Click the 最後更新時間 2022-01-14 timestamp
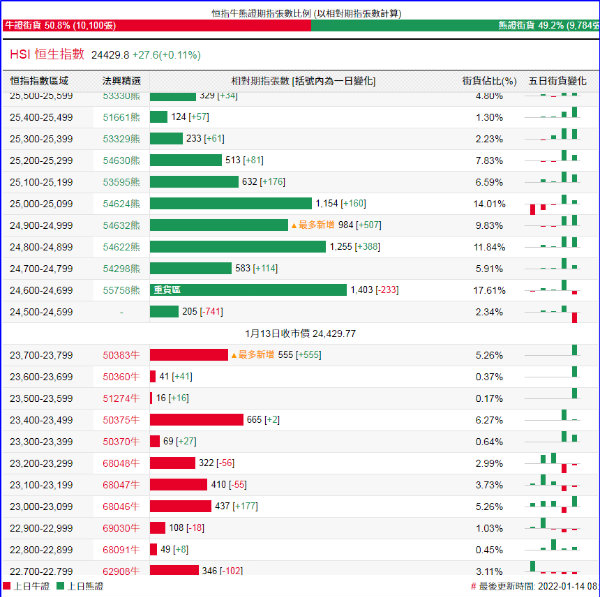The width and height of the screenshot is (600, 597). pos(535,586)
